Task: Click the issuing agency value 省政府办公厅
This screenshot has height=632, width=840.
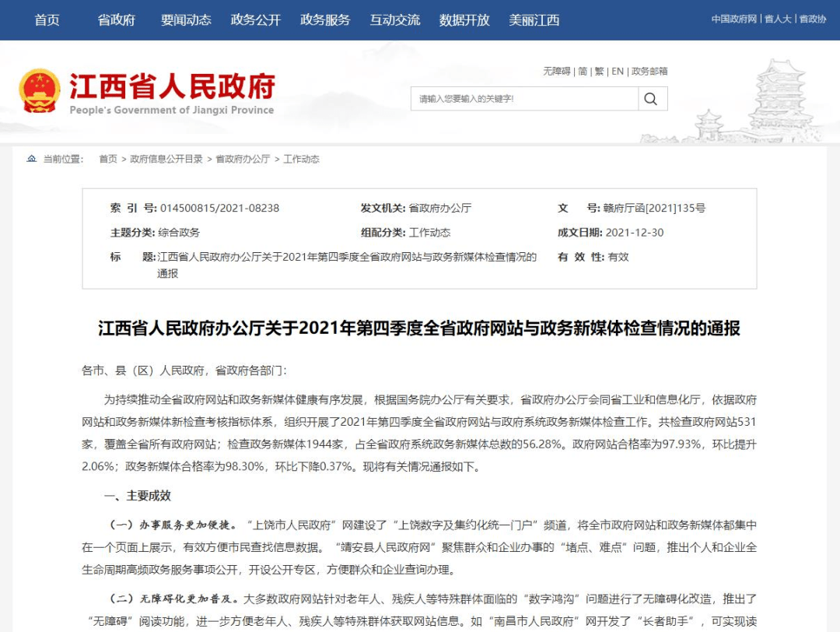Action: [439, 208]
